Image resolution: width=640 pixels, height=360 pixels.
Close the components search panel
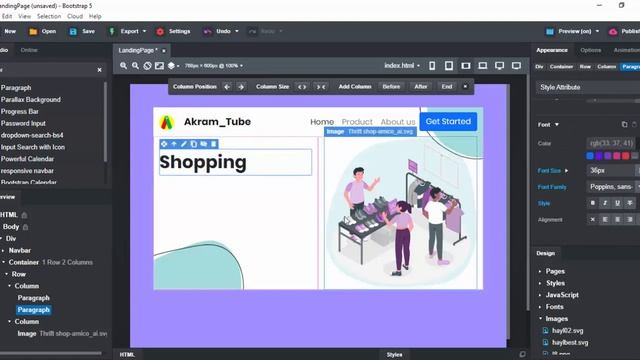coord(100,70)
